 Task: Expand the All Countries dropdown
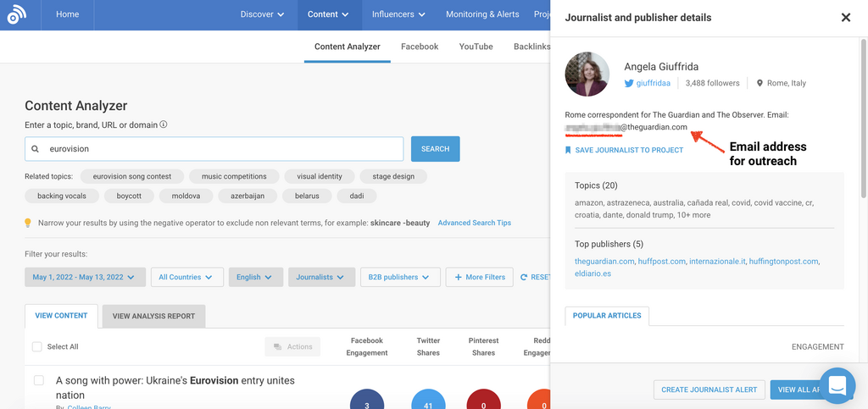[x=186, y=277]
